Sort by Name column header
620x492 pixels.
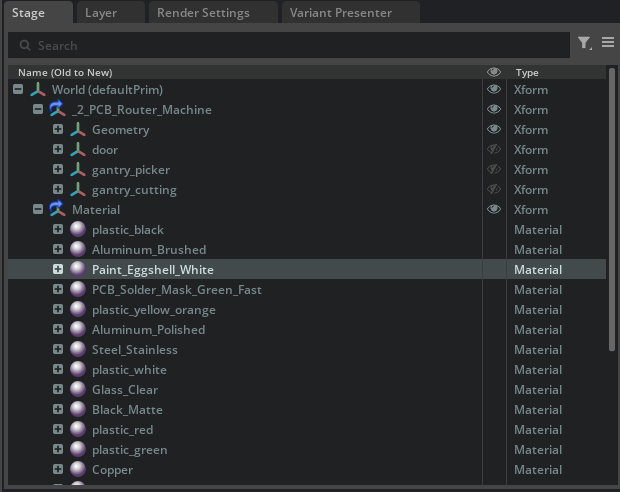point(63,73)
